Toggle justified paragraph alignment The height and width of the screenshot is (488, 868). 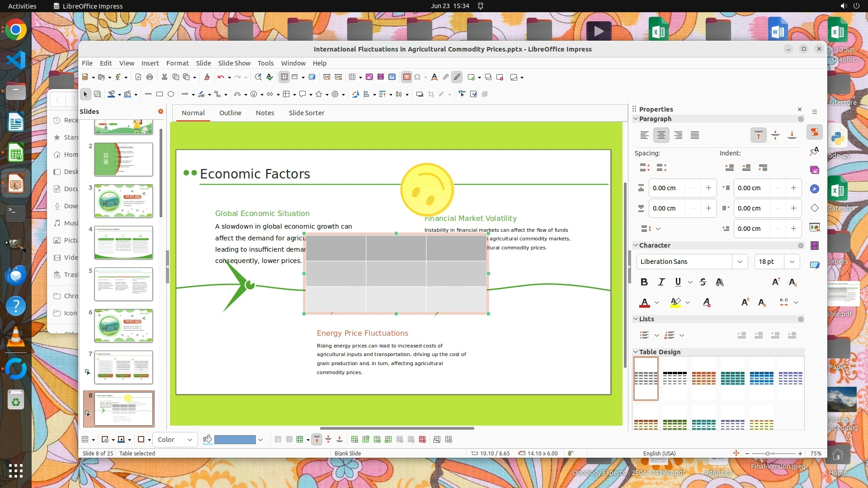pyautogui.click(x=695, y=135)
